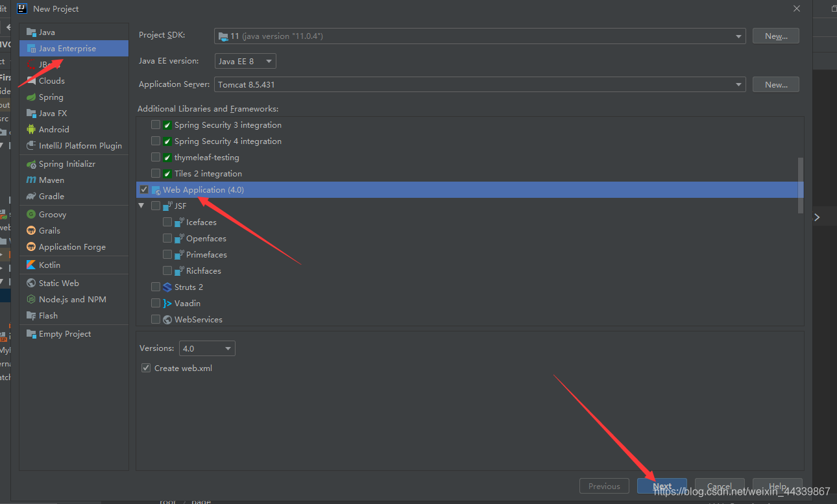
Task: Click the Web Application framework icon
Action: coord(156,190)
